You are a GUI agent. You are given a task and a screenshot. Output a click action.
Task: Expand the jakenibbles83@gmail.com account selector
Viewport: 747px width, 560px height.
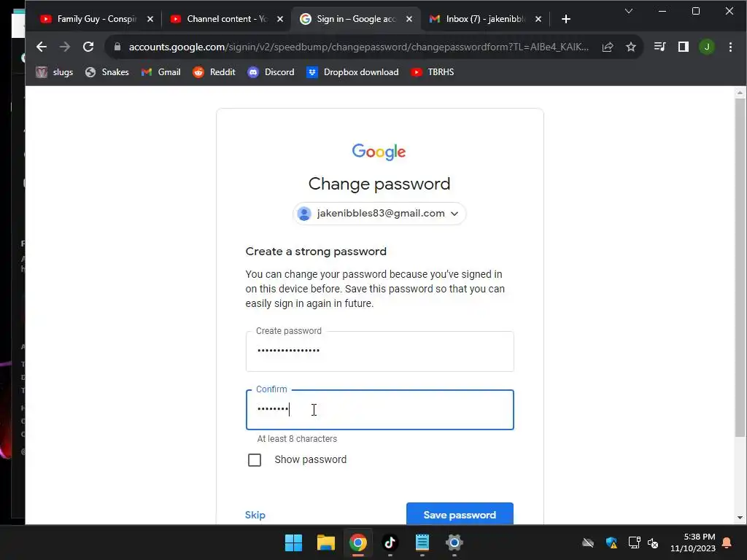coord(379,214)
